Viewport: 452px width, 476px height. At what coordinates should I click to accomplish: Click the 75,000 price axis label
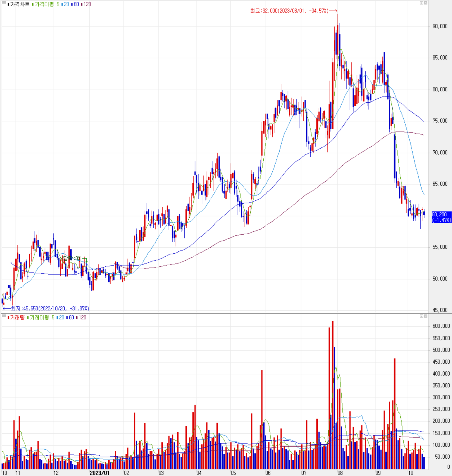click(x=440, y=121)
